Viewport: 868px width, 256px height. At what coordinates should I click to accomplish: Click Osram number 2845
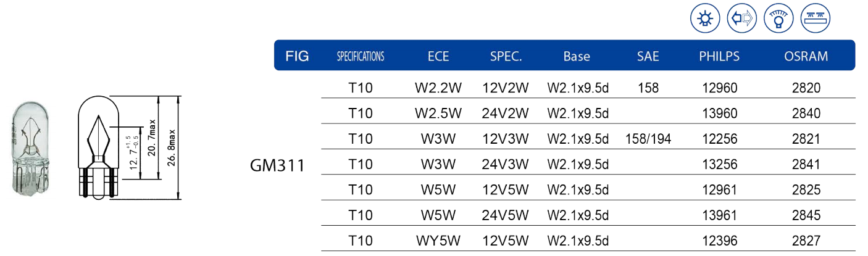click(x=806, y=215)
